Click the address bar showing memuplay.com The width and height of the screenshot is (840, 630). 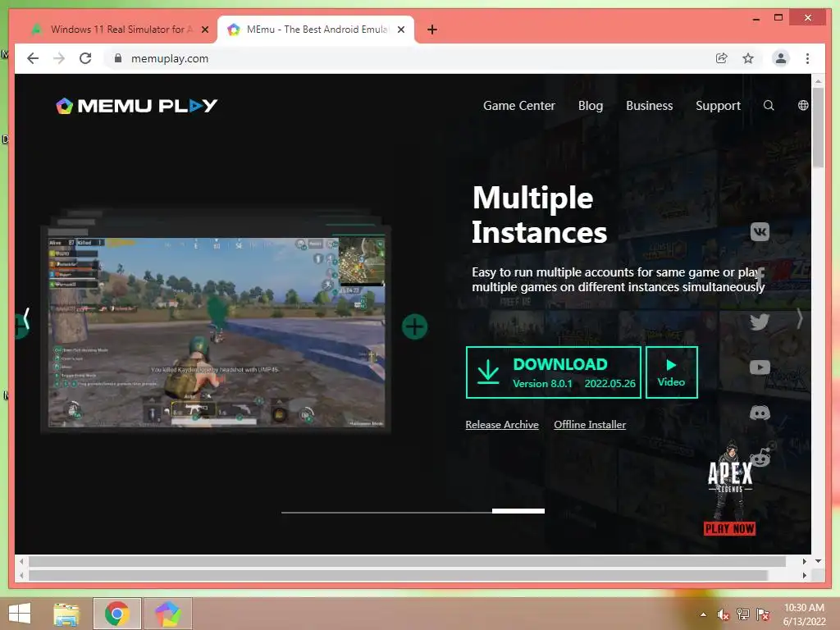click(x=407, y=58)
